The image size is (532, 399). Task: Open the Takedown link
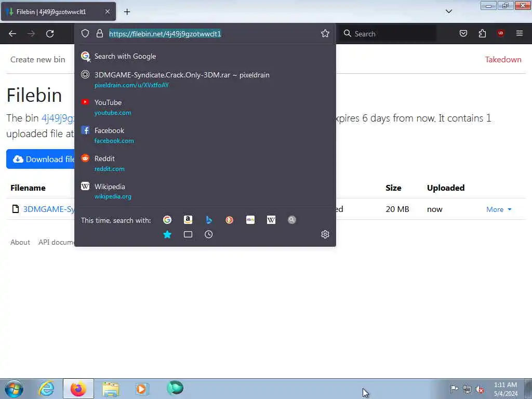[x=503, y=59]
